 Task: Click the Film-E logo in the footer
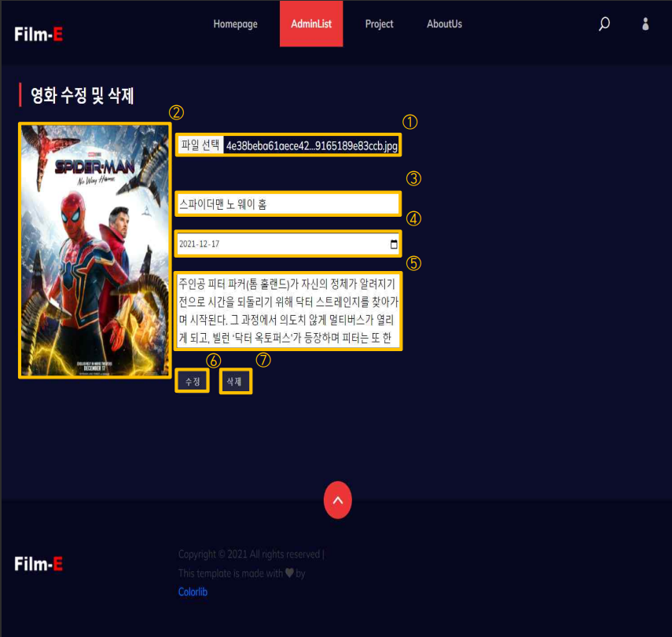(x=39, y=564)
